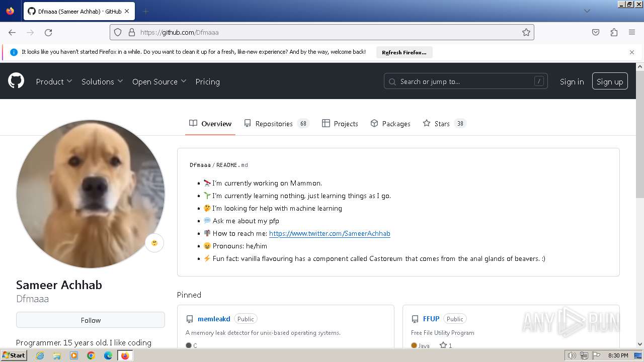Click the taskbar clock showing 8:30 PM
Screen dimensions: 644x362
[618, 355]
